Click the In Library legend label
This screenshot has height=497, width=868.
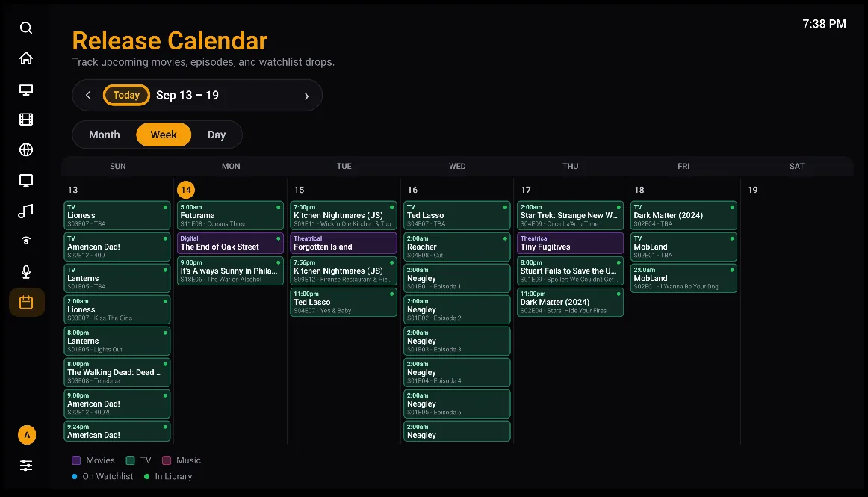click(173, 477)
